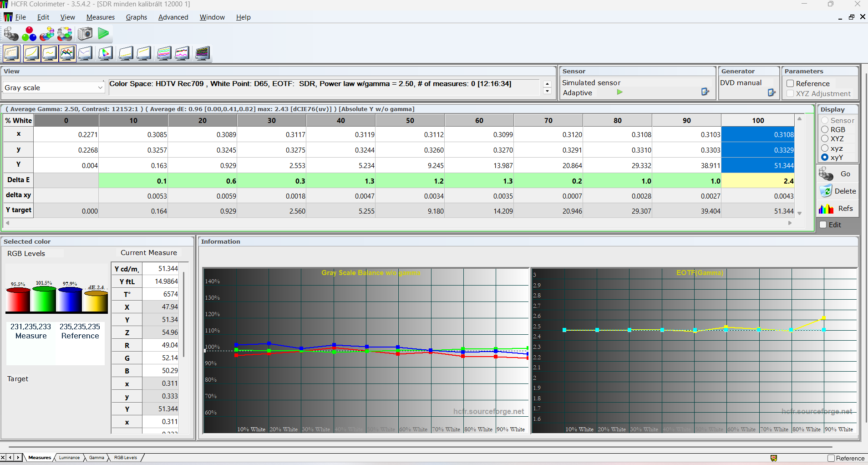The height and width of the screenshot is (465, 868).
Task: Enable the Reference checkbox in Parameters
Action: (x=791, y=84)
